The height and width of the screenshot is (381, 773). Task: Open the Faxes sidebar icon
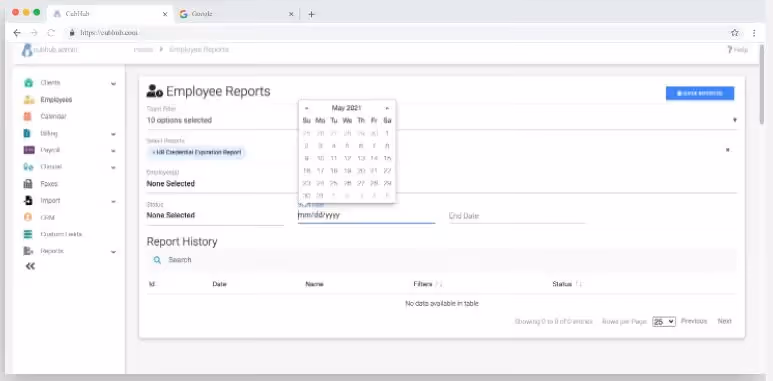pos(28,184)
